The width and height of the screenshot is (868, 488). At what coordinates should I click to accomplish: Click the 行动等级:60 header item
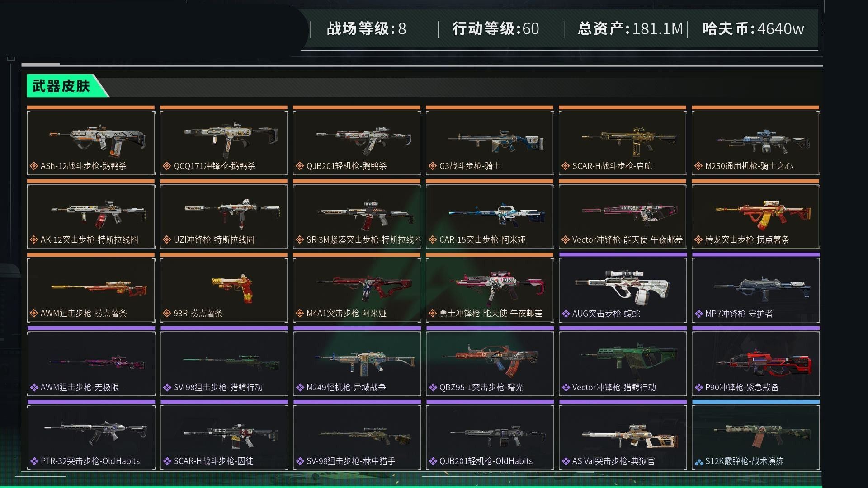495,29
